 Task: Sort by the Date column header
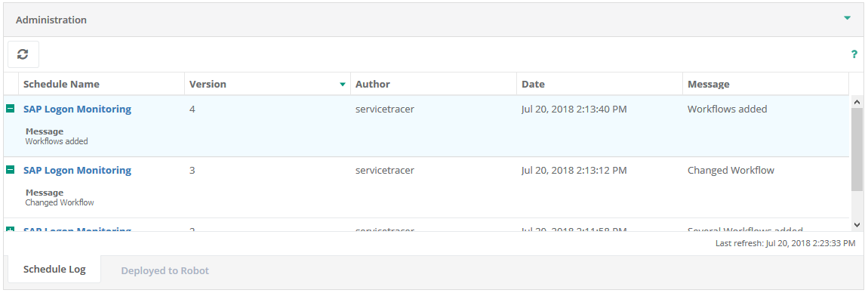point(599,84)
